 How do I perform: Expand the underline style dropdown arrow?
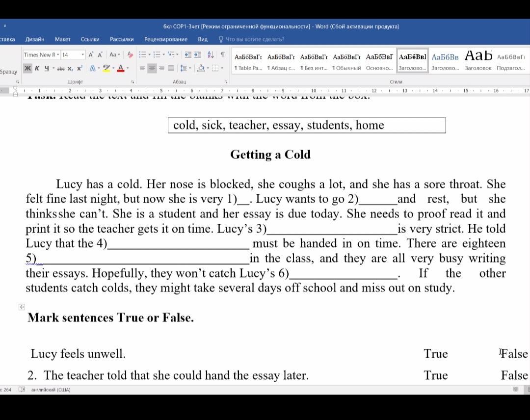coord(53,68)
